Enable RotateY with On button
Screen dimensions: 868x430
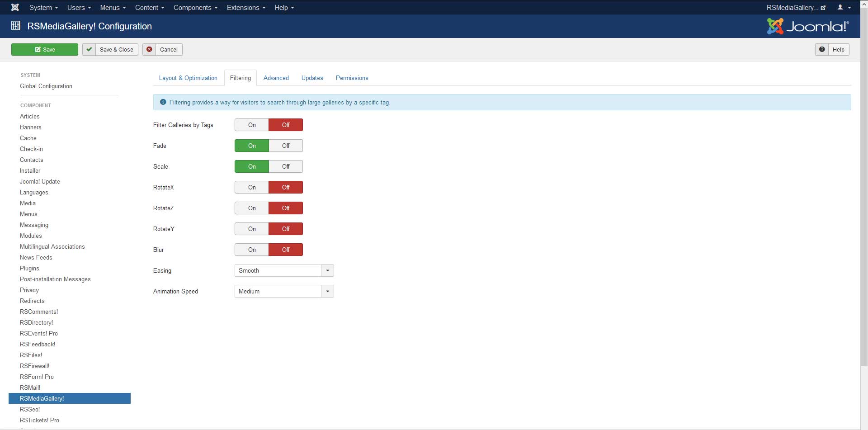click(252, 229)
